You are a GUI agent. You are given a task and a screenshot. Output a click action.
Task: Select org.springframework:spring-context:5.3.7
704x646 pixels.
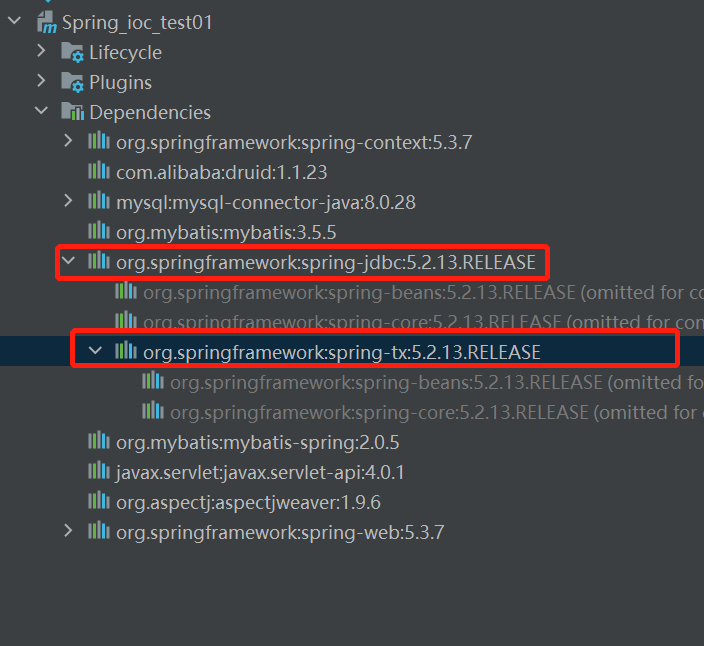click(x=294, y=142)
